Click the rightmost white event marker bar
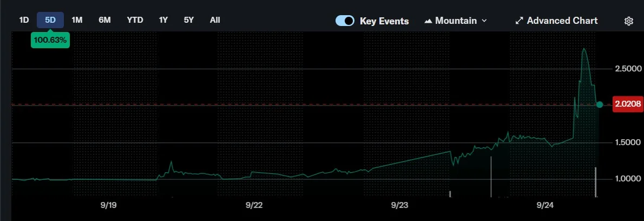644x221 pixels. tap(595, 183)
